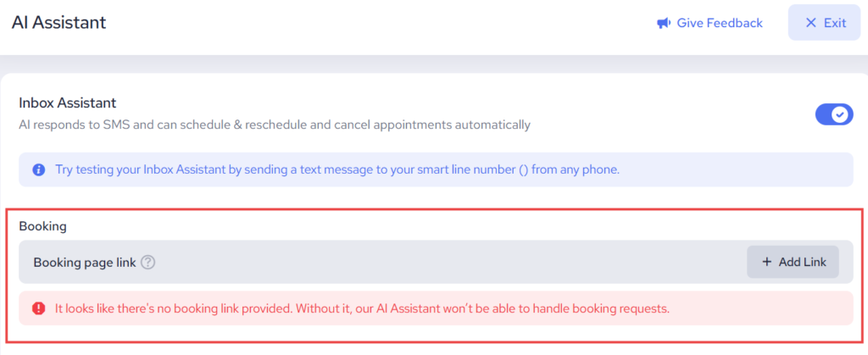
Task: Click the SMS scheduling description text
Action: (x=274, y=125)
